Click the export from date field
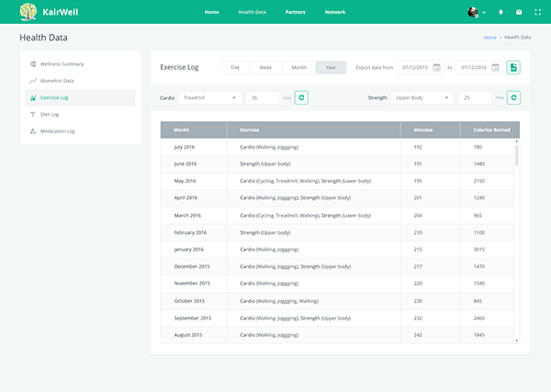Image resolution: width=551 pixels, height=392 pixels. pyautogui.click(x=420, y=67)
